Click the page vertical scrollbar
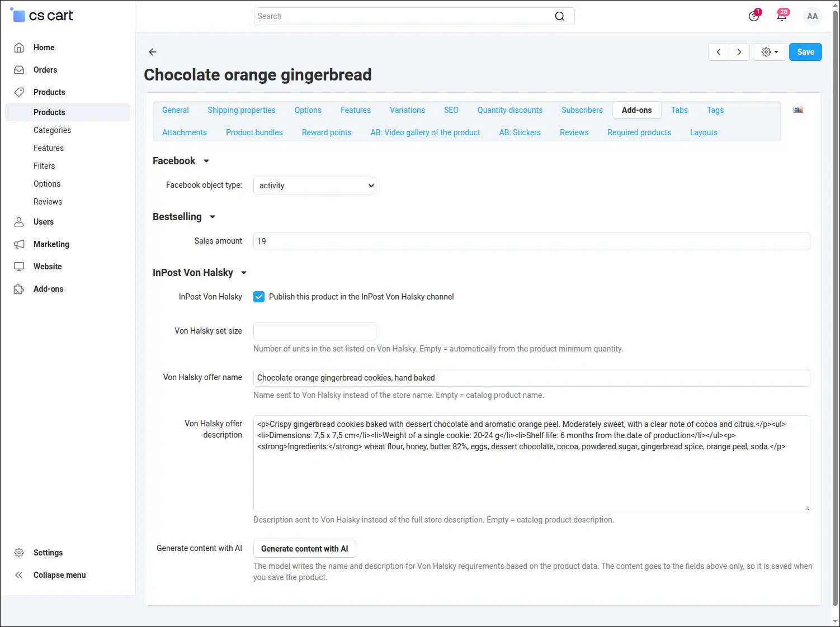Screen dimensions: 840x627 click(x=836, y=307)
